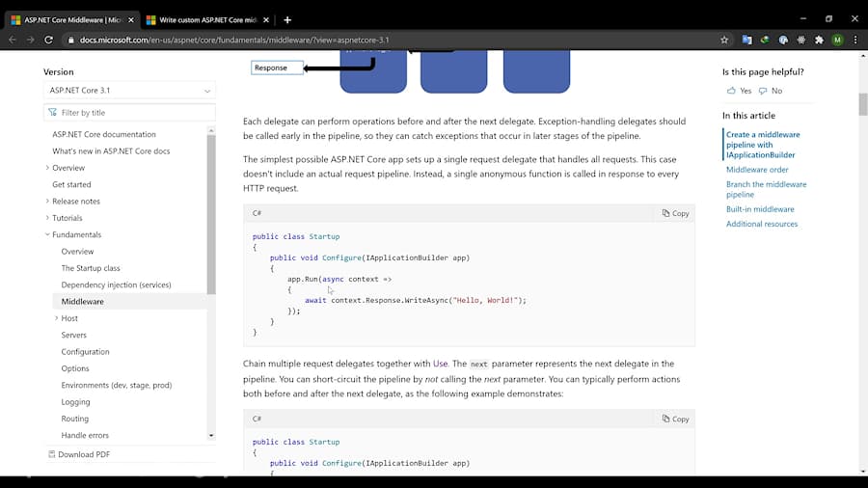The width and height of the screenshot is (868, 488).
Task: Jump to Built-in middleware section
Action: click(760, 209)
